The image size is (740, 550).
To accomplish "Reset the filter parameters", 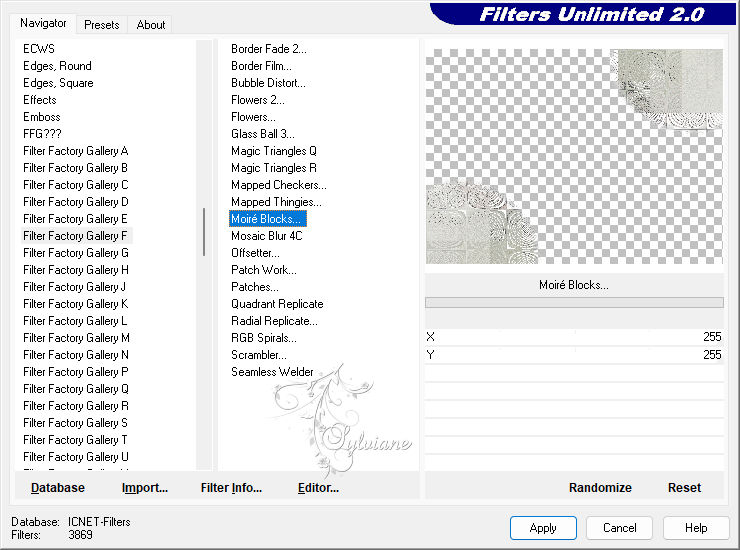I will coord(684,488).
